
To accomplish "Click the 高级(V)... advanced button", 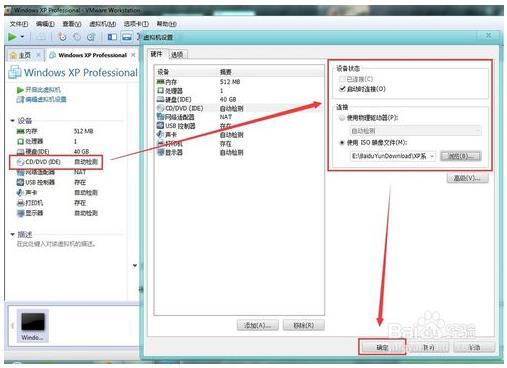I will [x=467, y=178].
